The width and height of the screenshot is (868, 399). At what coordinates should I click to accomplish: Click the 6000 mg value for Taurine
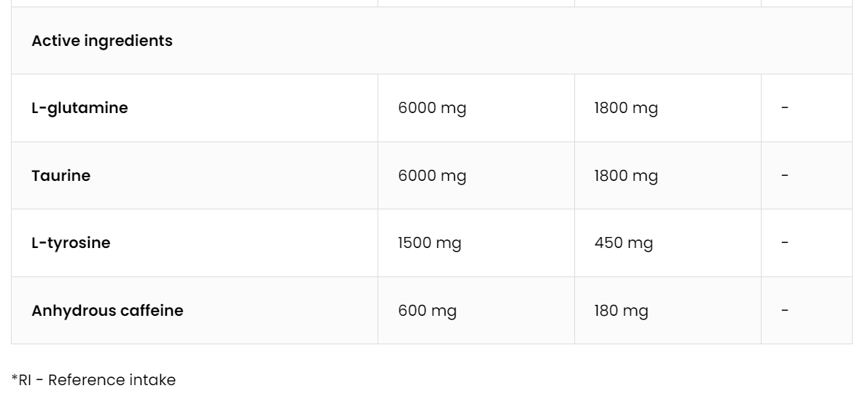pyautogui.click(x=432, y=176)
